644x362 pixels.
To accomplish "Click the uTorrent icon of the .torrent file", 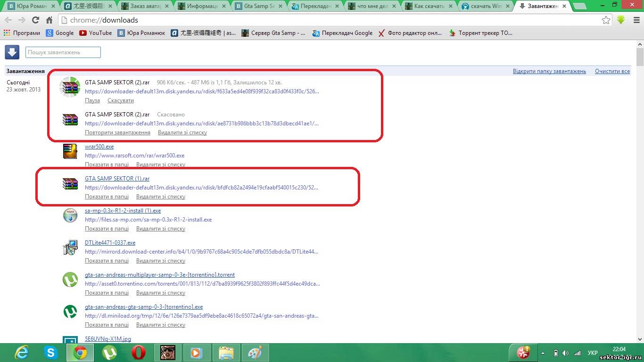I will [x=70, y=280].
